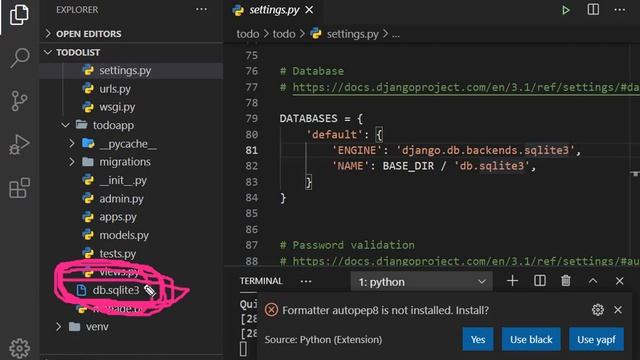Viewport: 640px width, 360px height.
Task: Open settings.py in the explorer tree
Action: (x=125, y=71)
